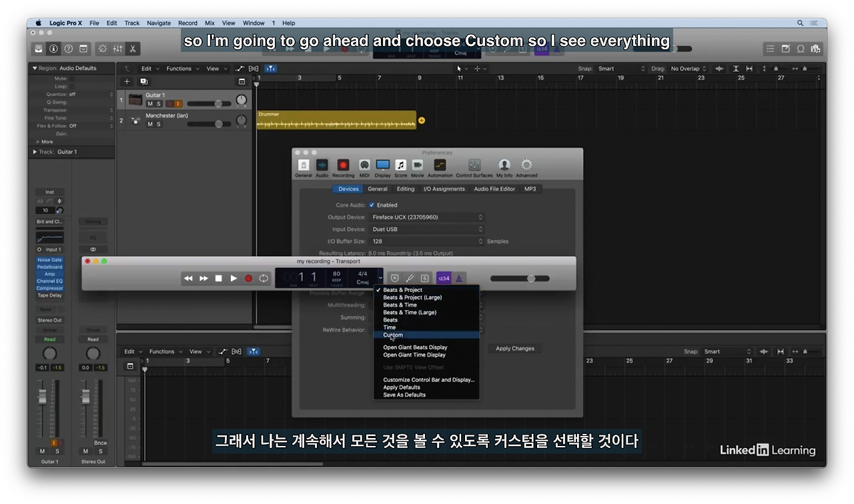Screen dimensions: 854x504
Task: Open General preferences icon
Action: 304,168
